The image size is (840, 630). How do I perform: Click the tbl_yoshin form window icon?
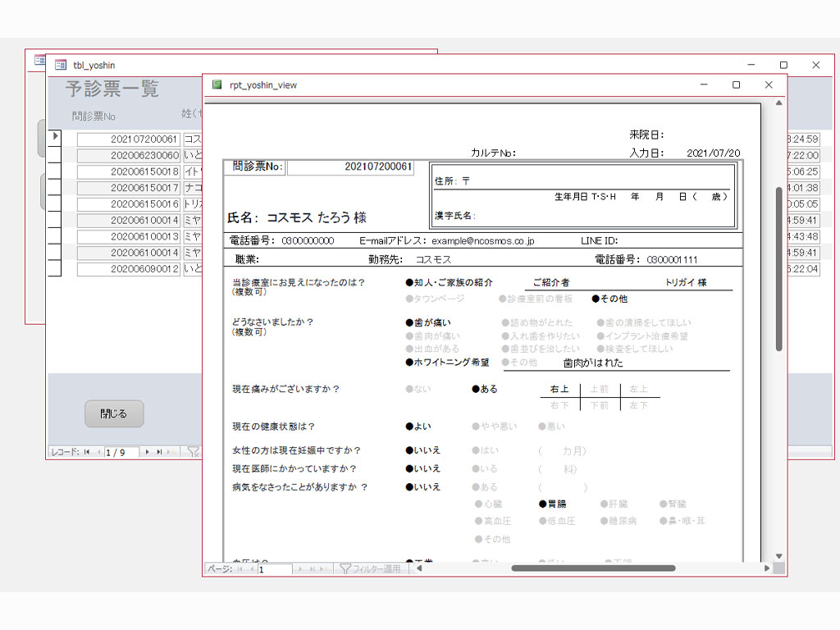pos(60,65)
